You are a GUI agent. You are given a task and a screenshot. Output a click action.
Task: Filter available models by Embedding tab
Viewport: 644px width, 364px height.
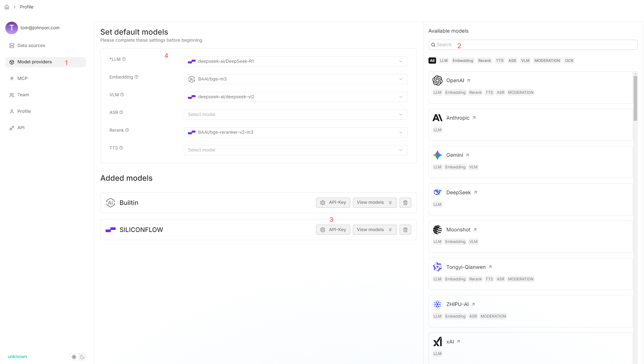click(463, 61)
